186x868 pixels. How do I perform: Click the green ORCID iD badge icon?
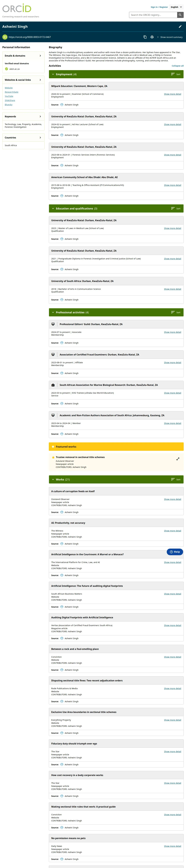coord(5,37)
